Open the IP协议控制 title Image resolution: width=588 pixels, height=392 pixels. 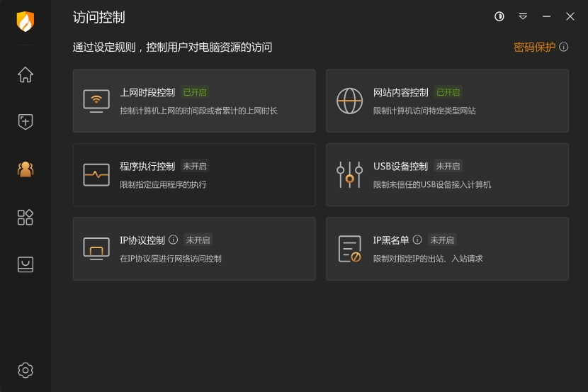pos(142,240)
